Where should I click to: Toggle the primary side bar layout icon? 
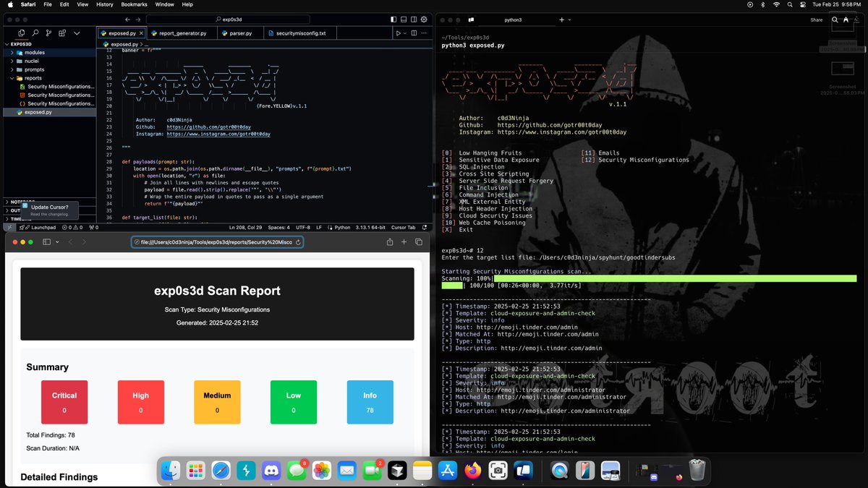pos(393,20)
